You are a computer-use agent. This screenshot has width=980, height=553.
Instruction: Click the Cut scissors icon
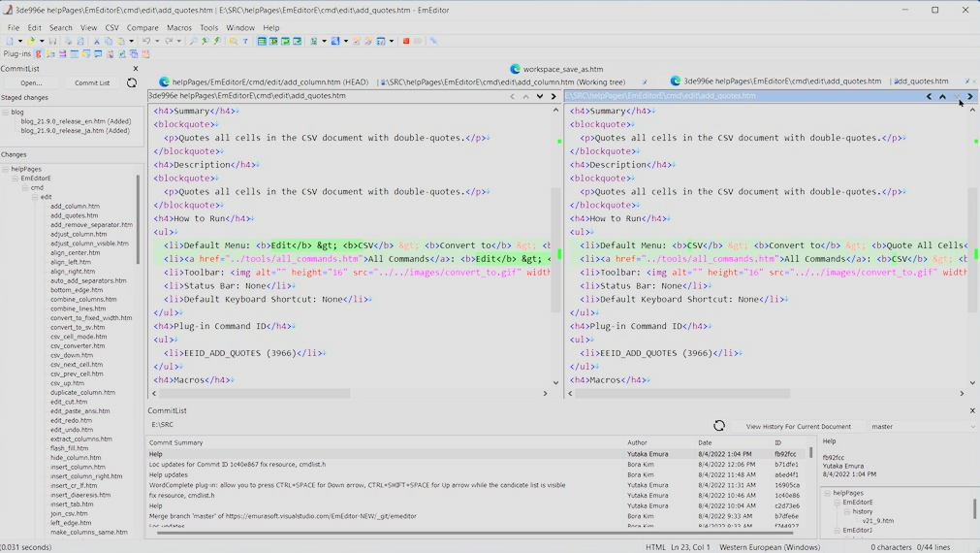(97, 41)
